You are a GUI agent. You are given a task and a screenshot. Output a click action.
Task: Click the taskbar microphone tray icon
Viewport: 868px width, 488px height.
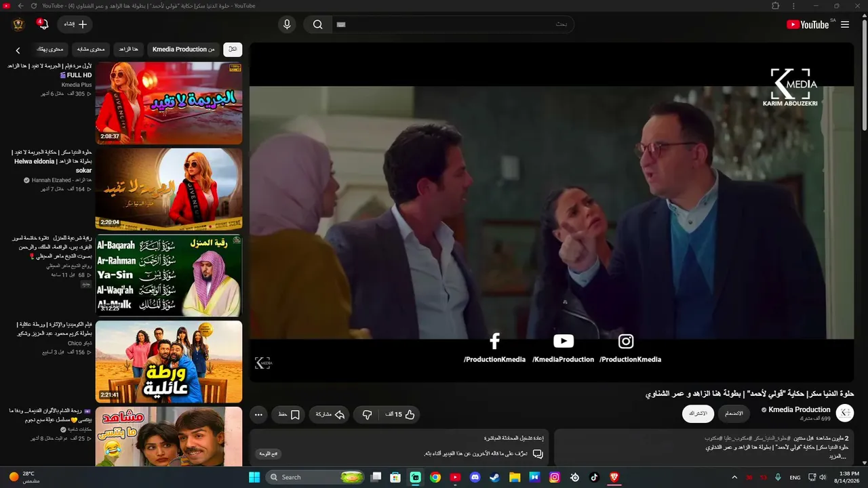[778, 477]
